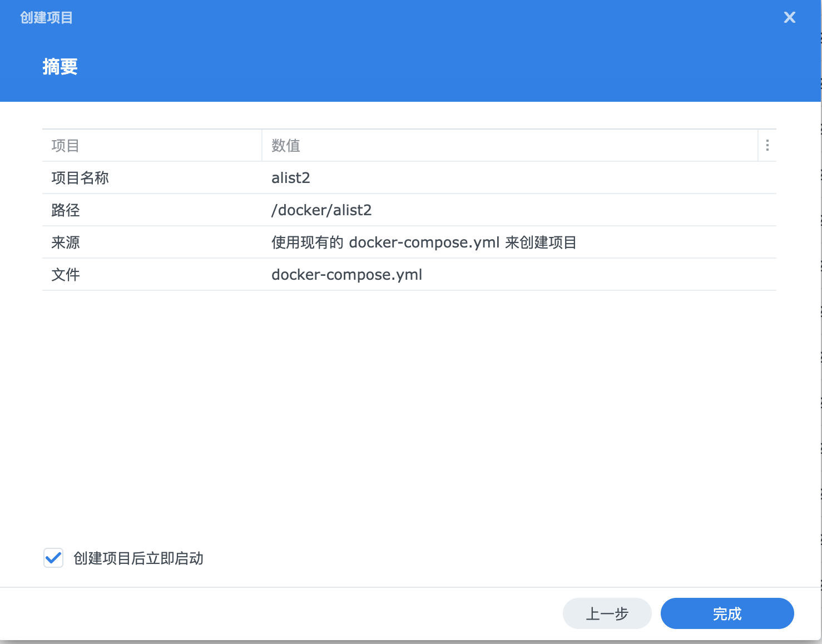
Task: Click the X icon in the blue title bar
Action: [789, 17]
